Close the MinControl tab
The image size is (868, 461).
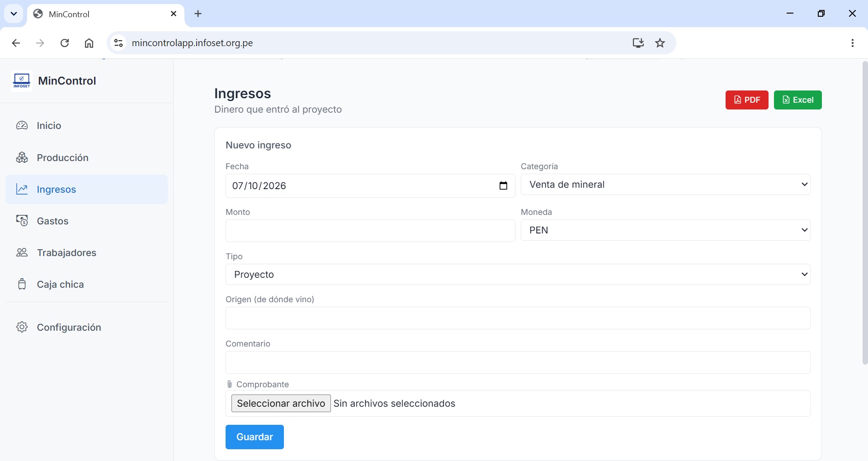coord(174,14)
